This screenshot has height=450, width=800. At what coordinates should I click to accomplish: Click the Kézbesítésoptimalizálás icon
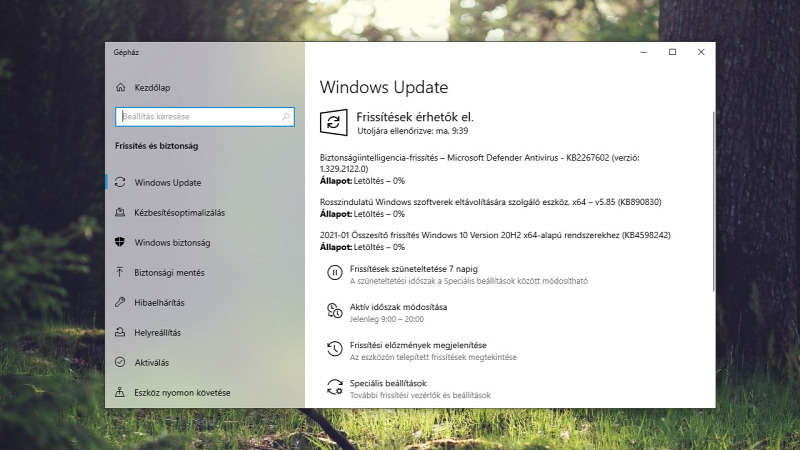tap(120, 212)
